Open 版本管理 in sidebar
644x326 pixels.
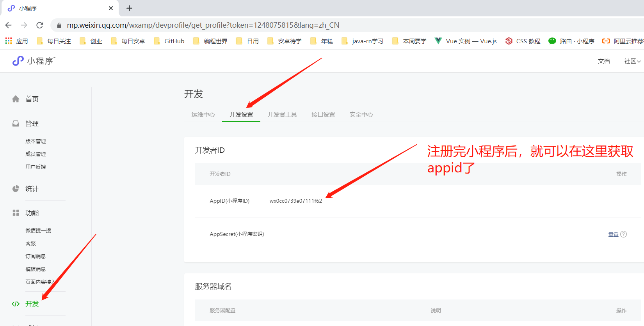36,141
